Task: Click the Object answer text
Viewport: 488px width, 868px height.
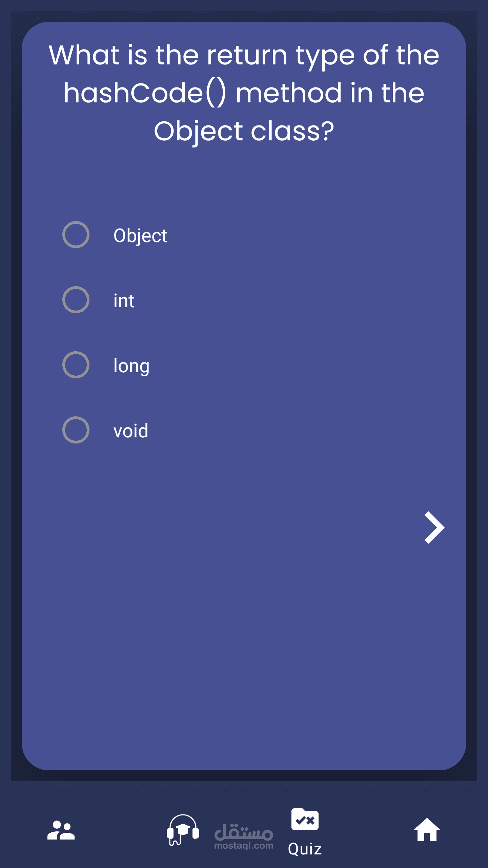Action: point(140,236)
